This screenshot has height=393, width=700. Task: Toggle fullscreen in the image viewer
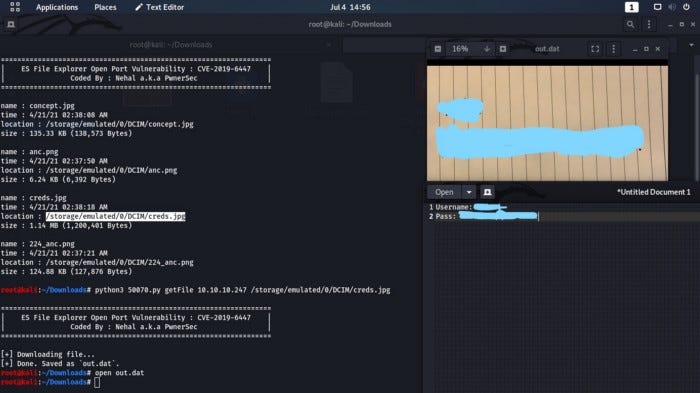pyautogui.click(x=595, y=49)
